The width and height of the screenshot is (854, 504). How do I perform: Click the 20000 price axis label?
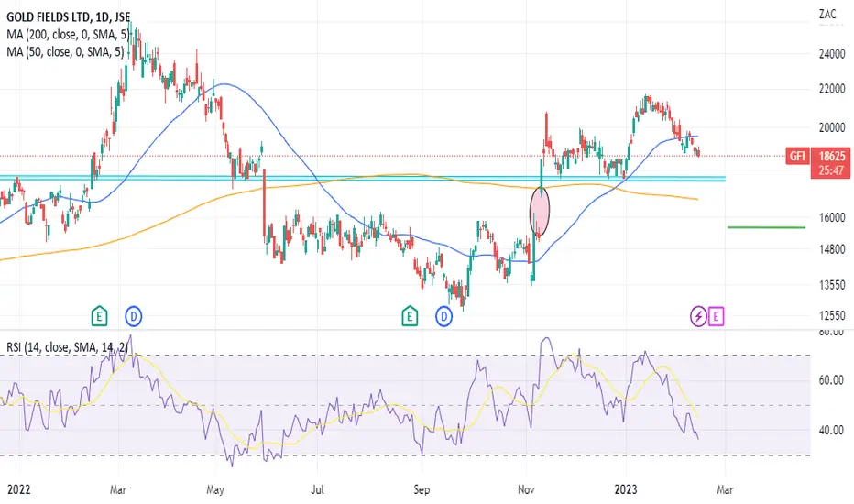(x=832, y=127)
